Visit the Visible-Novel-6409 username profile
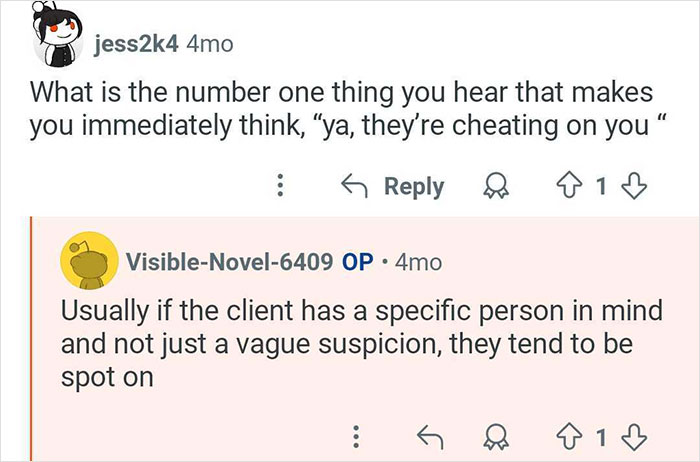 coord(229,263)
